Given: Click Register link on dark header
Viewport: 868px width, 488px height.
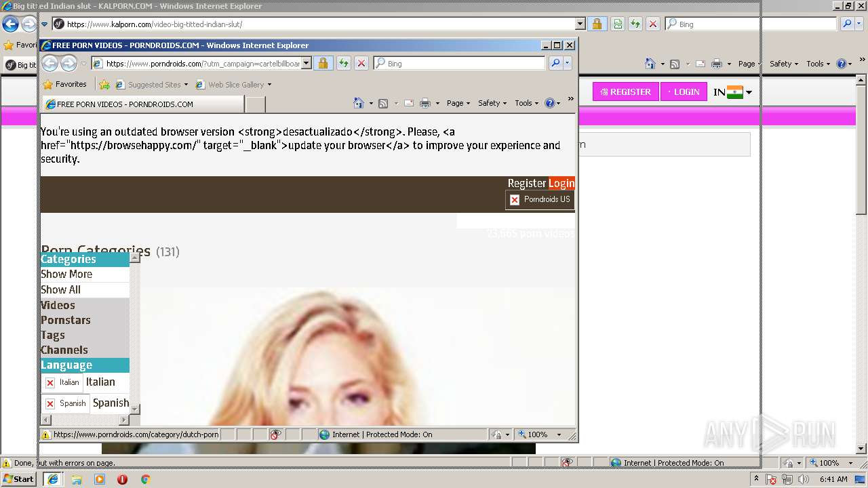Looking at the screenshot, I should point(527,183).
